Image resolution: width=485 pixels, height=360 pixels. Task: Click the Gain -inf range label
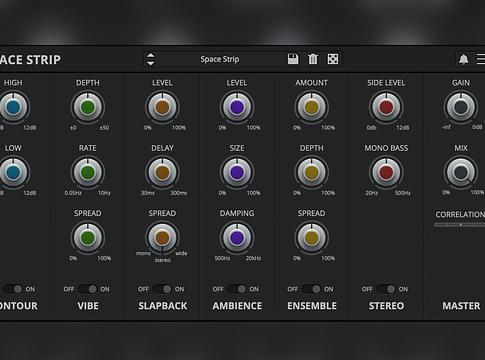(x=446, y=128)
